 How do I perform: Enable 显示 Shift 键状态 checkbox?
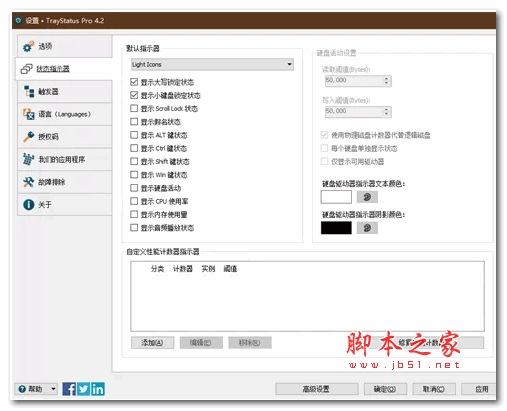click(134, 161)
